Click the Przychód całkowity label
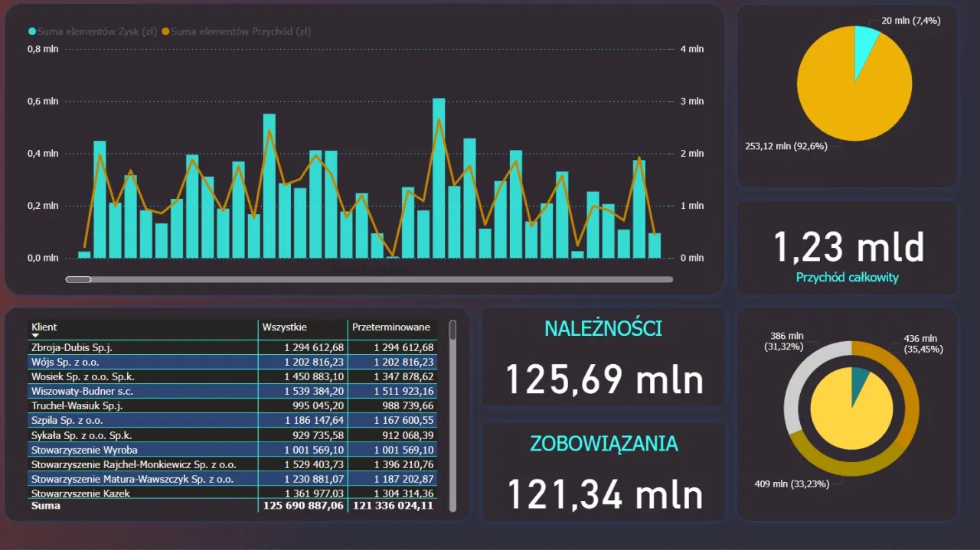980x550 pixels. [x=846, y=277]
